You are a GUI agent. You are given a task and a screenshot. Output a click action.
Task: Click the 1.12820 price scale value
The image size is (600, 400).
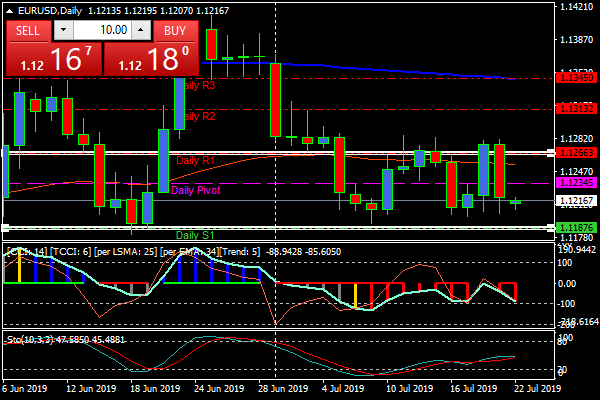pyautogui.click(x=576, y=139)
